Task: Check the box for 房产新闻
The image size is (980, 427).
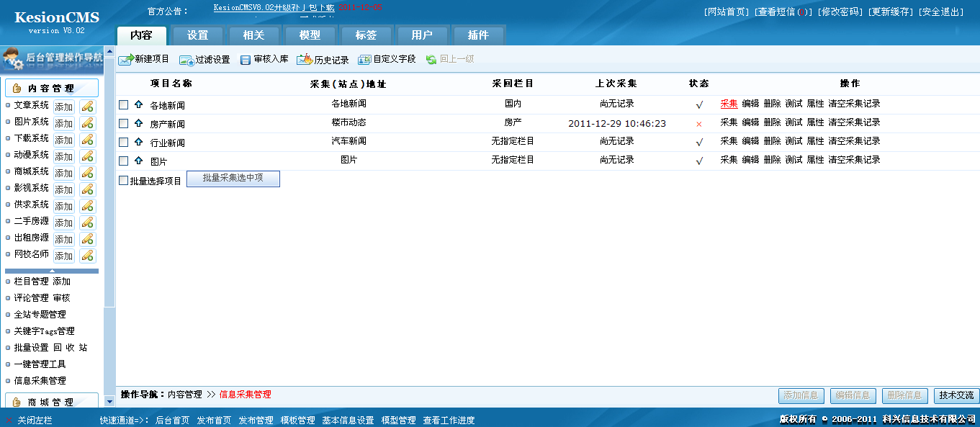Action: click(x=124, y=124)
